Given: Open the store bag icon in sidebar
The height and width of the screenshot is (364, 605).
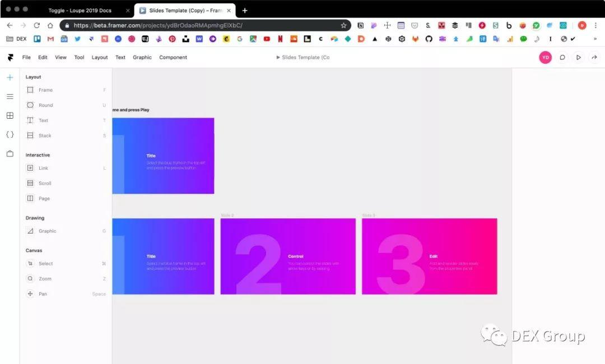Looking at the screenshot, I should pyautogui.click(x=10, y=153).
